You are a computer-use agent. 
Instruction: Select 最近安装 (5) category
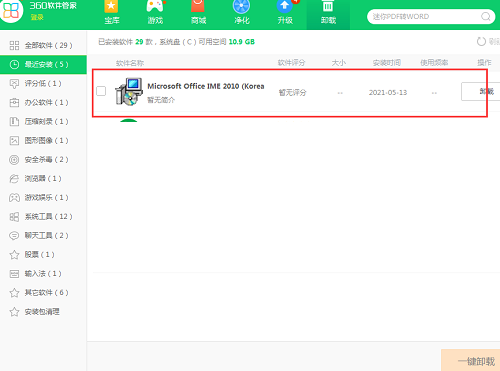pyautogui.click(x=43, y=64)
